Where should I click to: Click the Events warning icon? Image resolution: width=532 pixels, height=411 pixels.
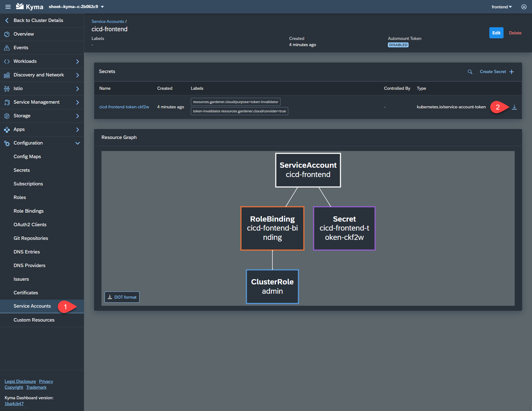[x=7, y=48]
